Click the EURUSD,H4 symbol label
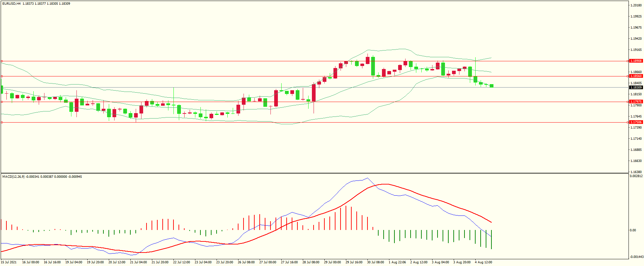The image size is (644, 266). [11, 4]
